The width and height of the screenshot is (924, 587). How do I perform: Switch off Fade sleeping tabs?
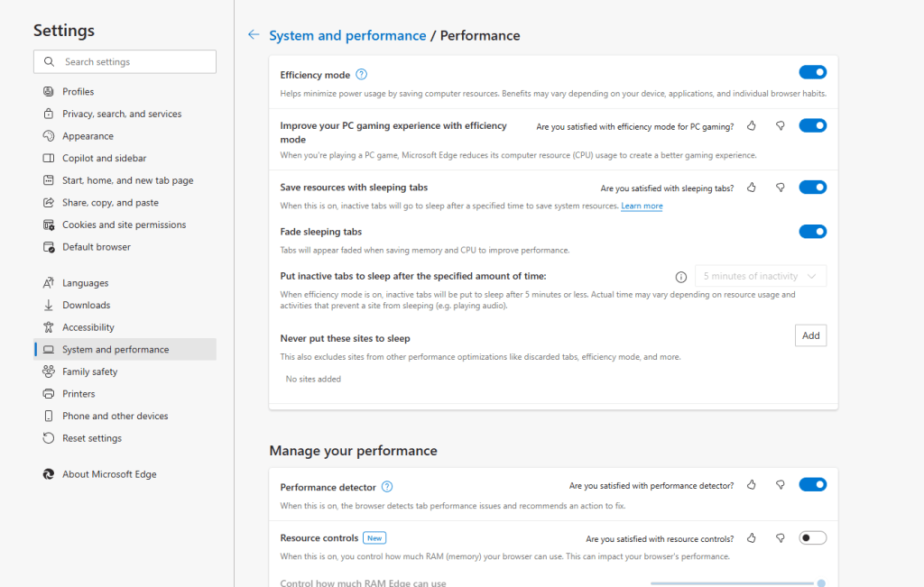point(813,232)
